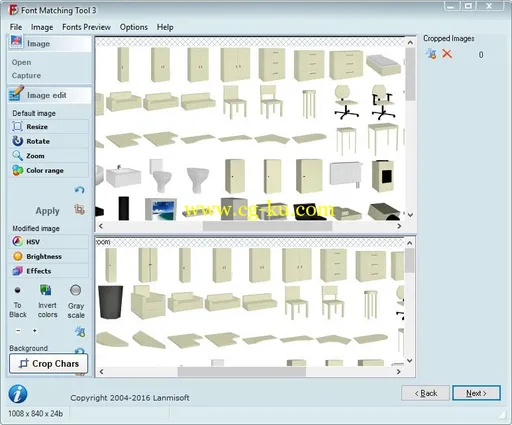The image size is (512, 425).
Task: Click the Apply button
Action: [x=48, y=211]
